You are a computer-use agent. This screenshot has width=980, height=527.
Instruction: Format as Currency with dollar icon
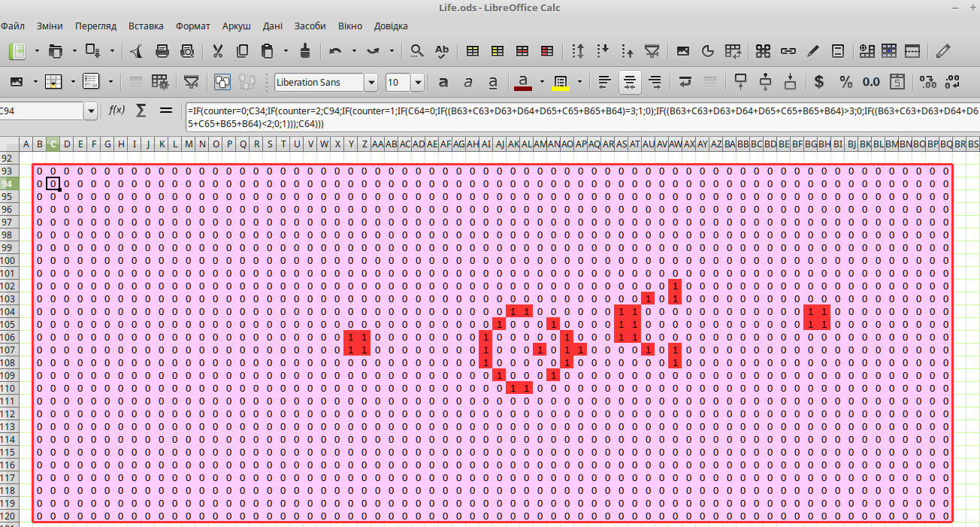pyautogui.click(x=819, y=82)
